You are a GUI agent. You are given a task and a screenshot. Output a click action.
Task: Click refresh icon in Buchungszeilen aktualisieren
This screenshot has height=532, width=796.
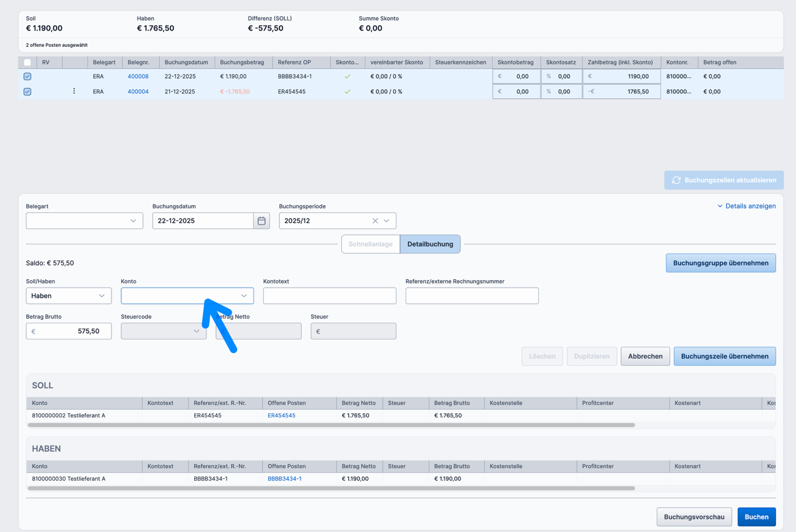click(676, 180)
